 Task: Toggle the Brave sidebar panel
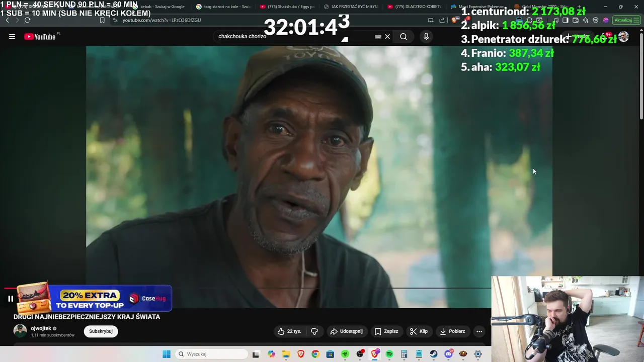[566, 20]
